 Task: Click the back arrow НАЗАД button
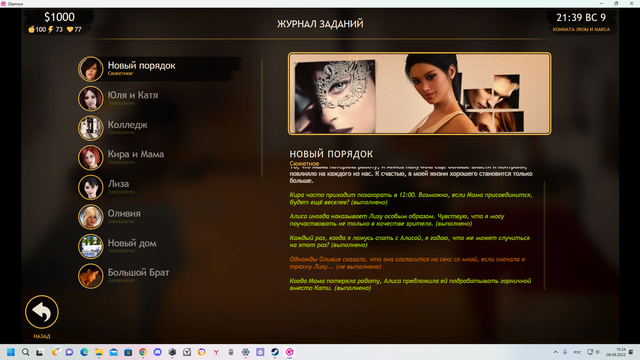coord(42,312)
